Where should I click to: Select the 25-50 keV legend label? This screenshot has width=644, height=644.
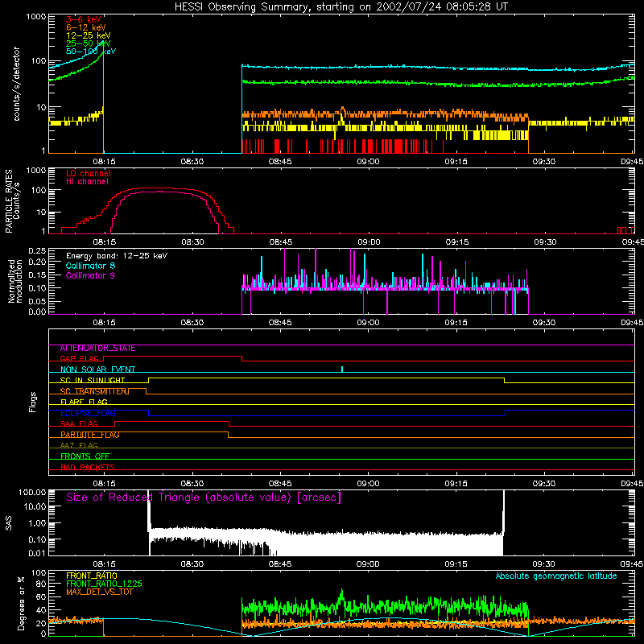pyautogui.click(x=89, y=43)
